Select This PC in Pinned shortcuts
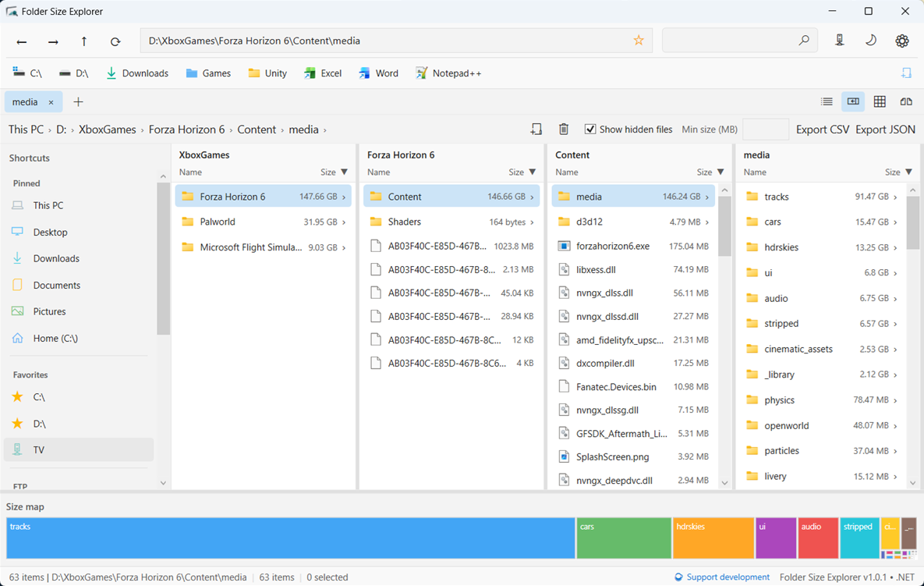The width and height of the screenshot is (924, 586). (79, 205)
